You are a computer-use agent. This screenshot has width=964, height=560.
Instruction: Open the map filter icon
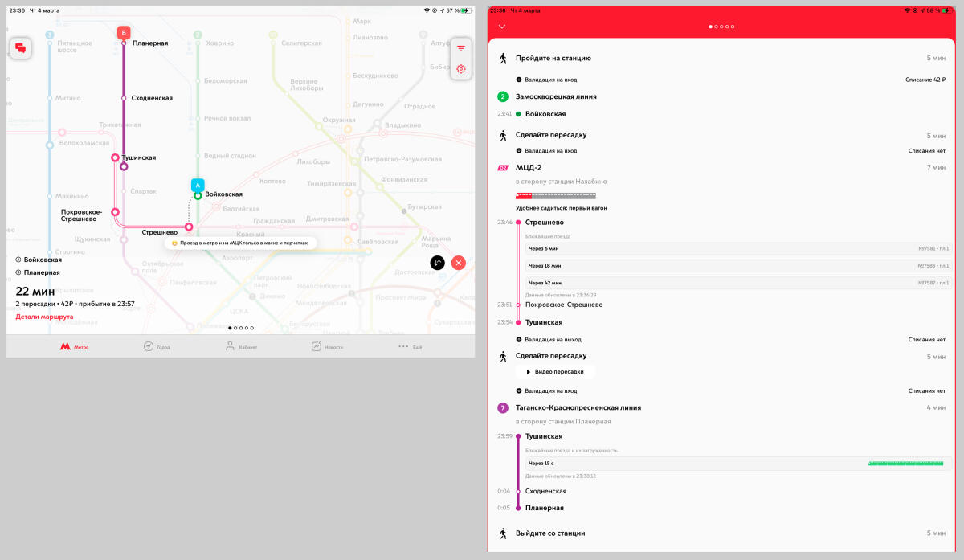coord(460,48)
